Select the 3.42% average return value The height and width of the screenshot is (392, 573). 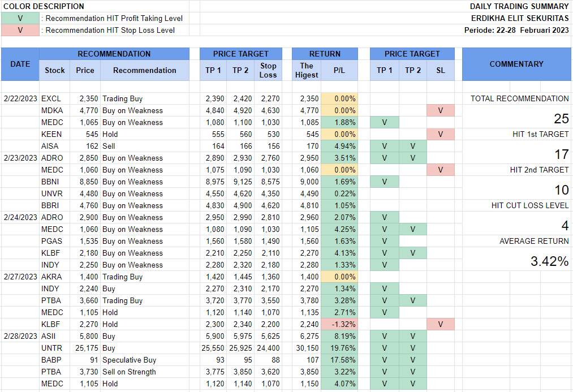click(x=549, y=261)
